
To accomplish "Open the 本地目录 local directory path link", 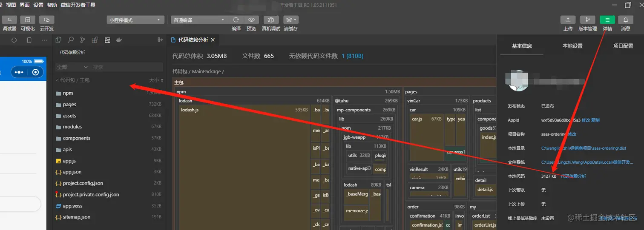I will [x=584, y=148].
